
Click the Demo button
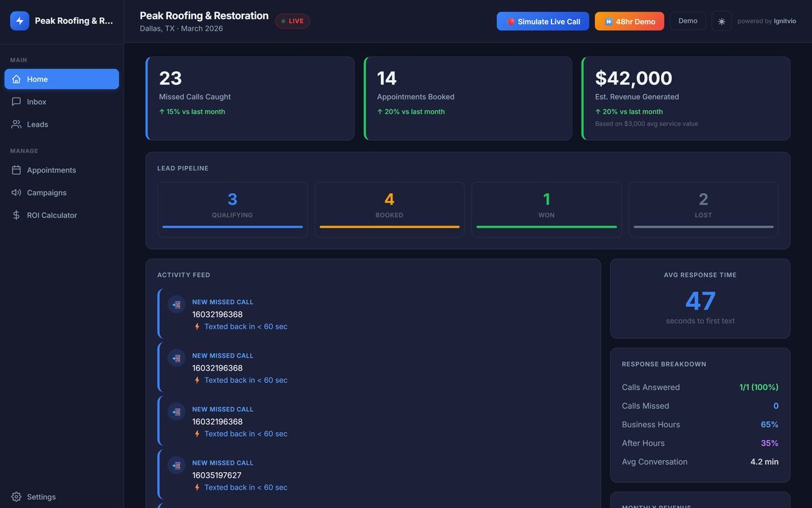687,21
